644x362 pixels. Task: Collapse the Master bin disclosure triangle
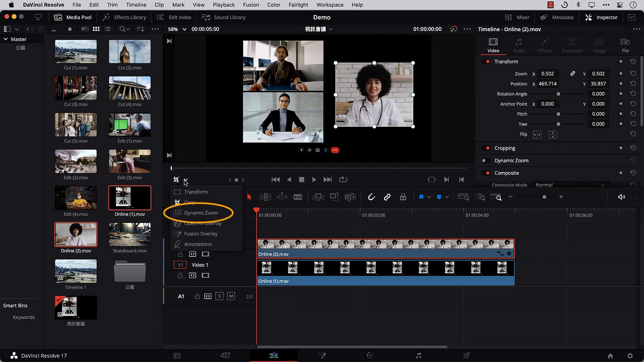(5, 39)
